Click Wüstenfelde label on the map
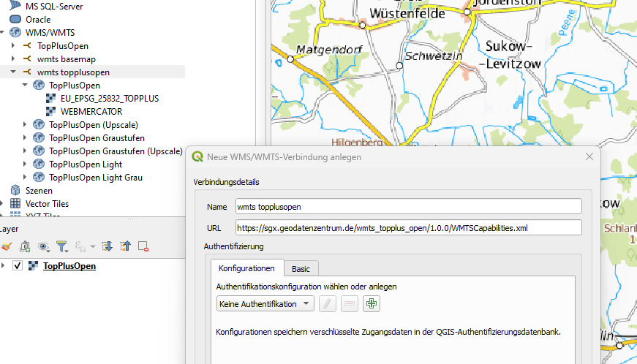The width and height of the screenshot is (637, 364). [x=407, y=13]
